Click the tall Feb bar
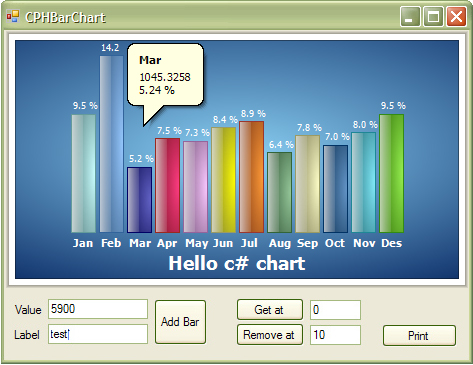473x365 pixels. pyautogui.click(x=111, y=144)
